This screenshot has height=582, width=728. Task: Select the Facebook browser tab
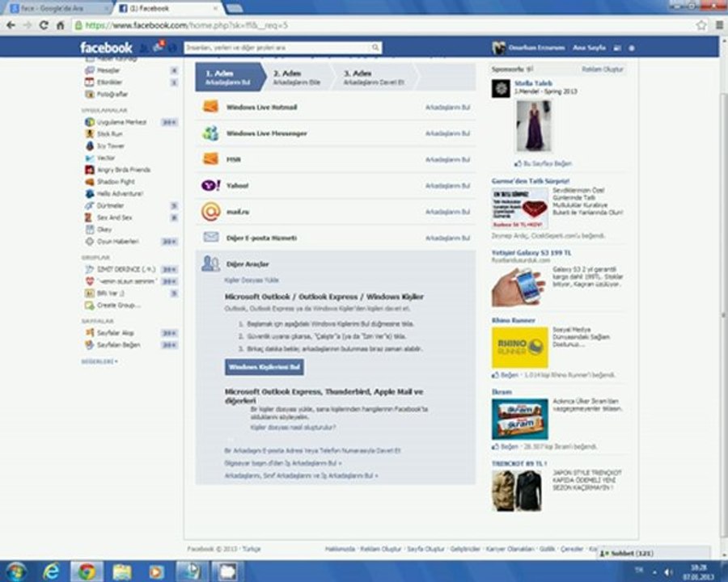pos(170,8)
